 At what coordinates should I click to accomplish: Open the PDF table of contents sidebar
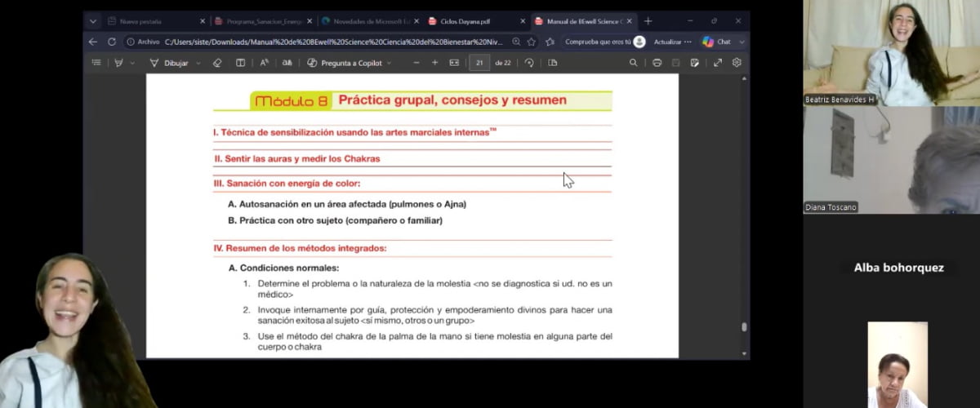click(x=96, y=63)
